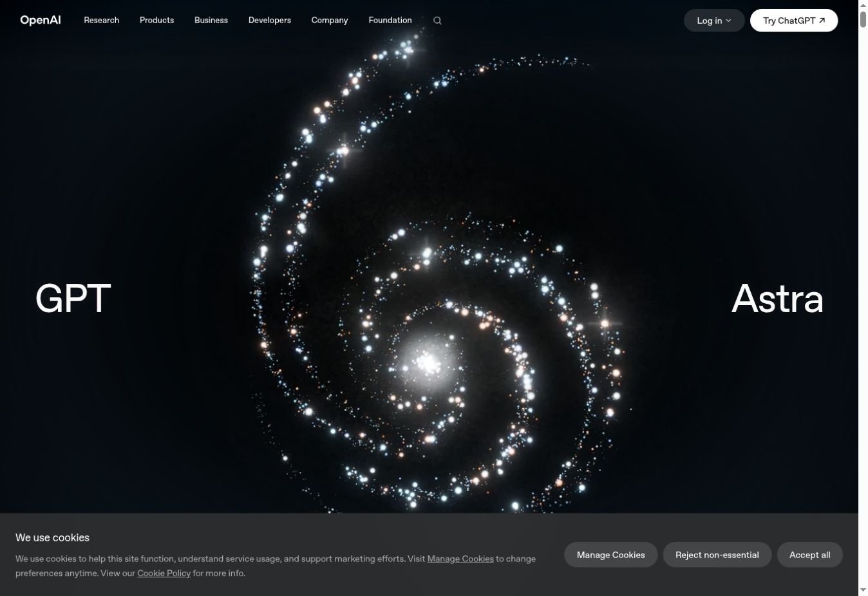
Task: Open the Research menu
Action: pyautogui.click(x=102, y=20)
